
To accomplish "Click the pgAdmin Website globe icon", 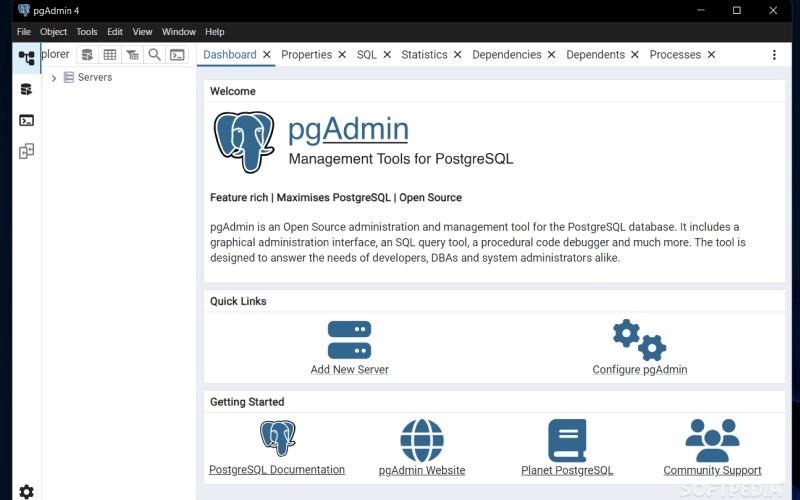I will [422, 440].
